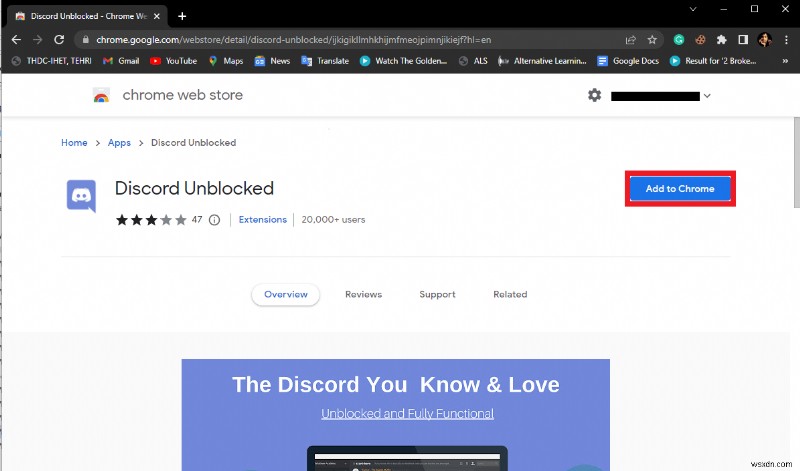Open web store settings gear

click(x=594, y=95)
